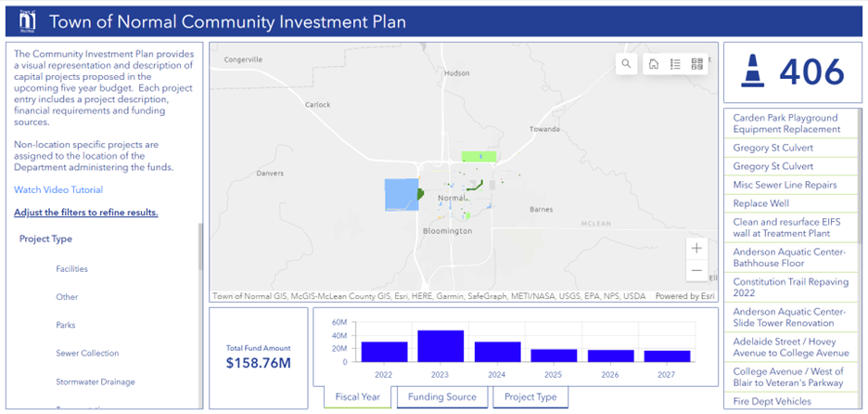
Task: Zoom out with the map minus button
Action: [696, 270]
